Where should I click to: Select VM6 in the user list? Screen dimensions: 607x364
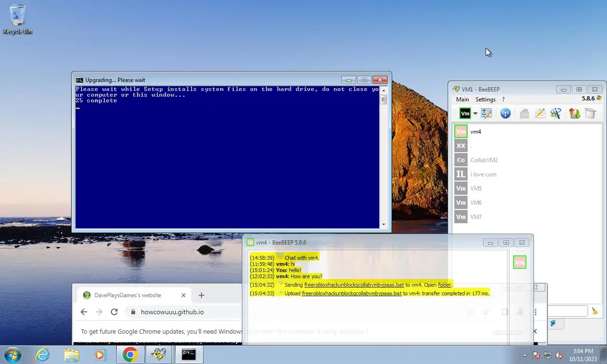pos(528,202)
